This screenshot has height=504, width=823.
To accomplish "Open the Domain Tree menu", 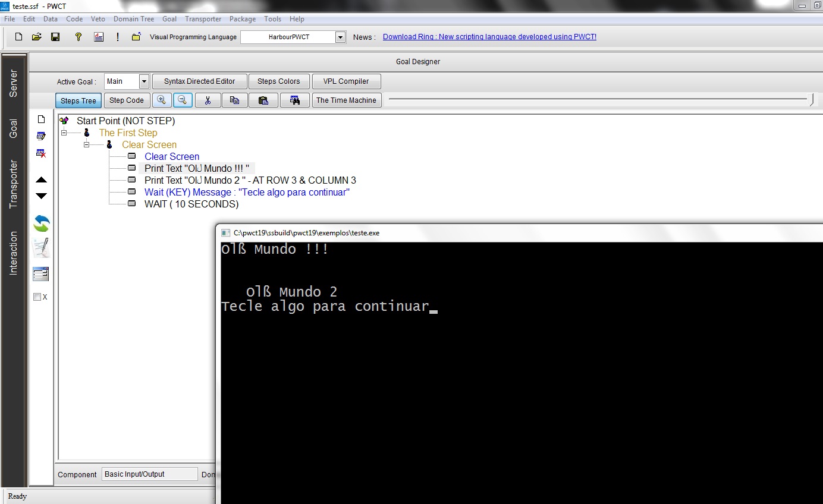I will click(x=134, y=19).
